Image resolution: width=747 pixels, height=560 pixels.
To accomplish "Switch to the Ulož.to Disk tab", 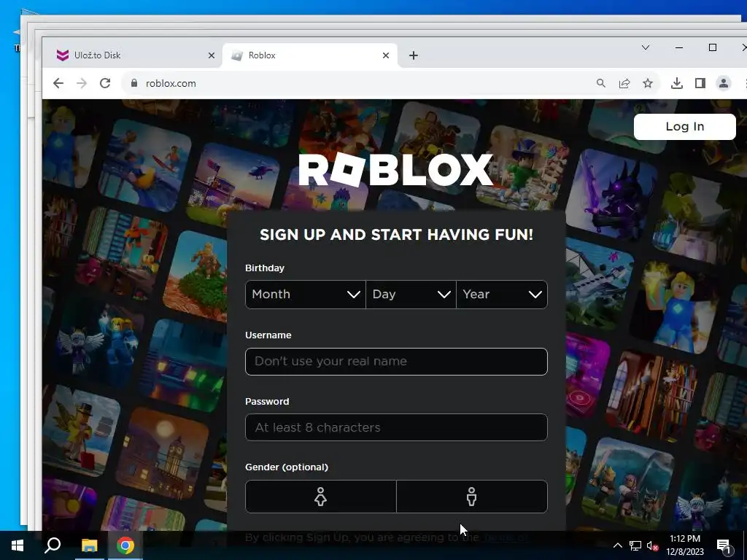I will pyautogui.click(x=133, y=55).
